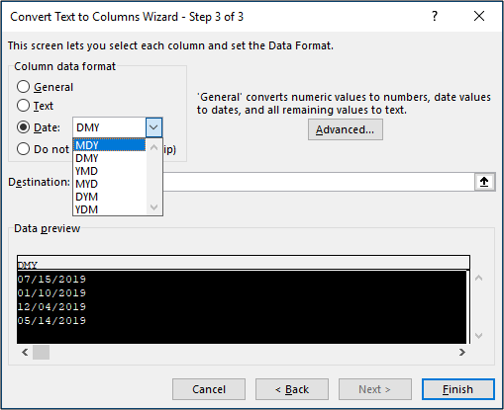Click the destination range collapse arrow icon

point(484,182)
